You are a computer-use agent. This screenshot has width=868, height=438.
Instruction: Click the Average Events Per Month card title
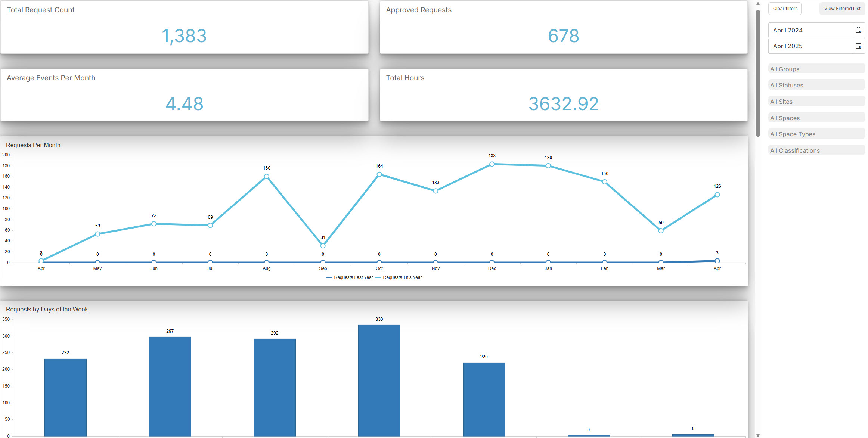click(x=51, y=78)
